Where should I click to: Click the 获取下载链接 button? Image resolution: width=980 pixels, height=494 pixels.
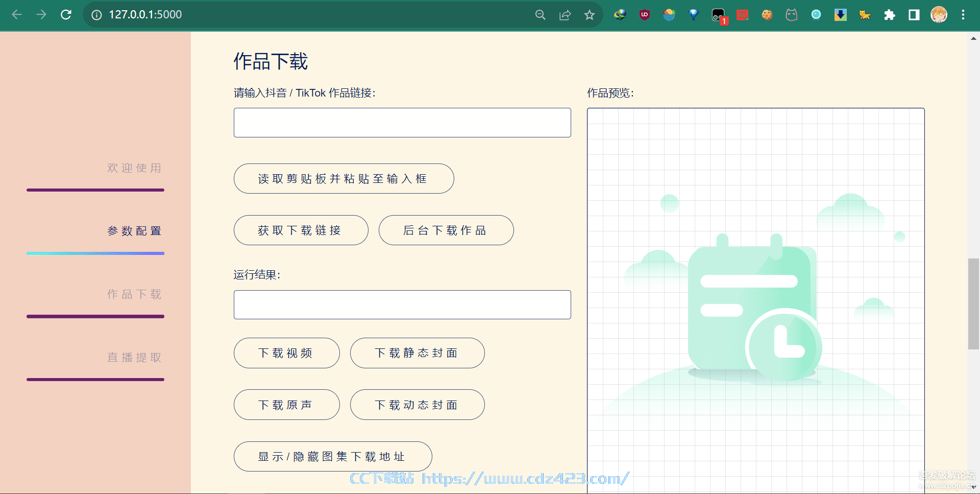click(301, 230)
